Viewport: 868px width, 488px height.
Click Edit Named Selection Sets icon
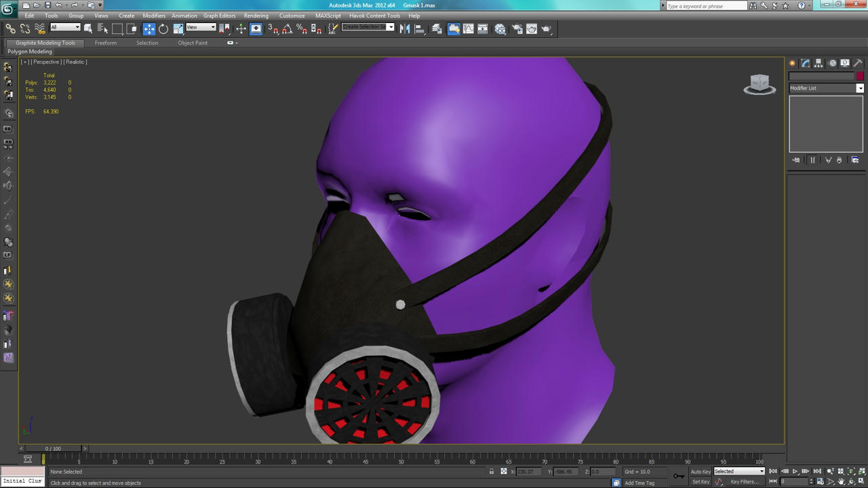333,28
